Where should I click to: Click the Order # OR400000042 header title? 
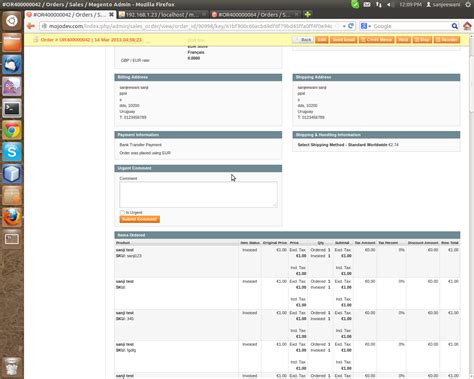(91, 40)
